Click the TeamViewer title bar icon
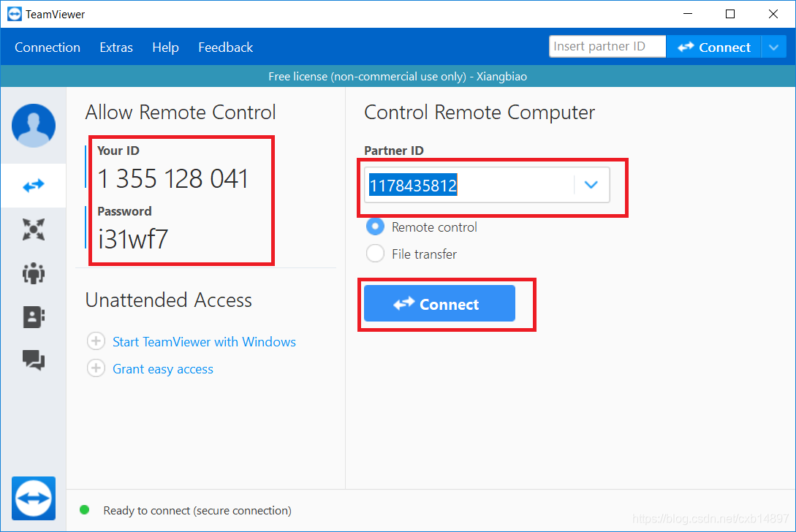Image resolution: width=796 pixels, height=532 pixels. point(15,14)
